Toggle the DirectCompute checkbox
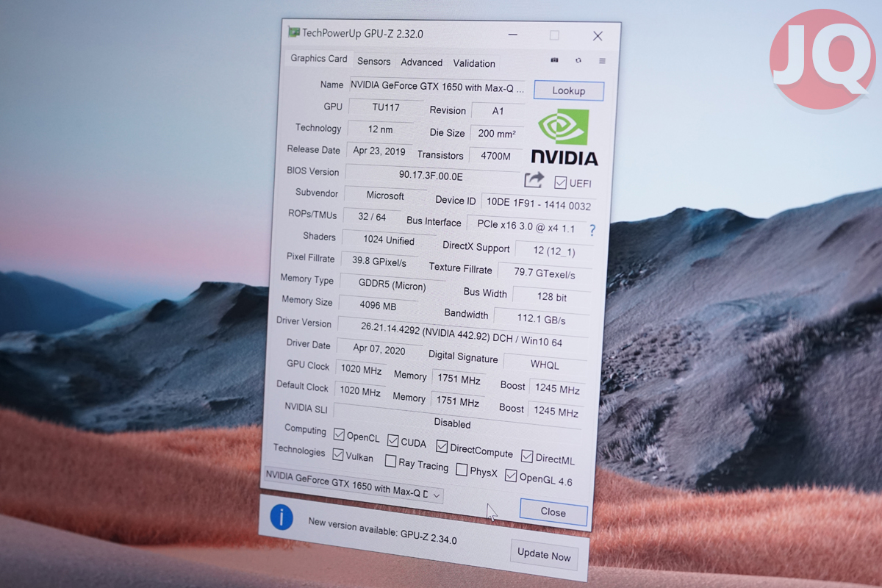The image size is (882, 588). tap(442, 446)
